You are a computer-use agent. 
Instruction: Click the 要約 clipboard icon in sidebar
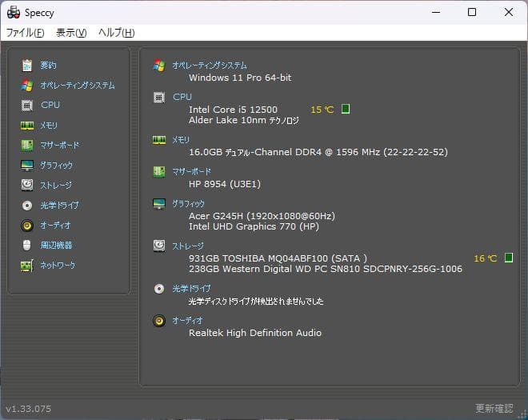click(x=27, y=66)
